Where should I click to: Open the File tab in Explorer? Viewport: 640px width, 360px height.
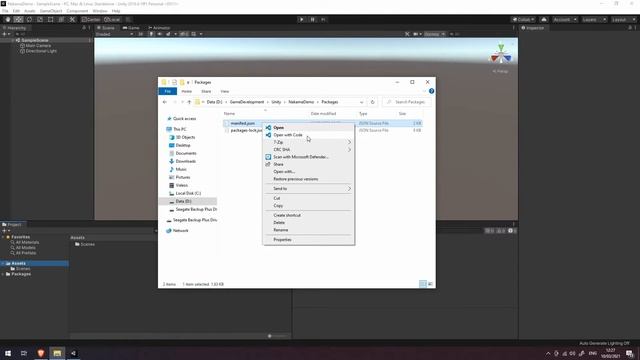pyautogui.click(x=167, y=91)
